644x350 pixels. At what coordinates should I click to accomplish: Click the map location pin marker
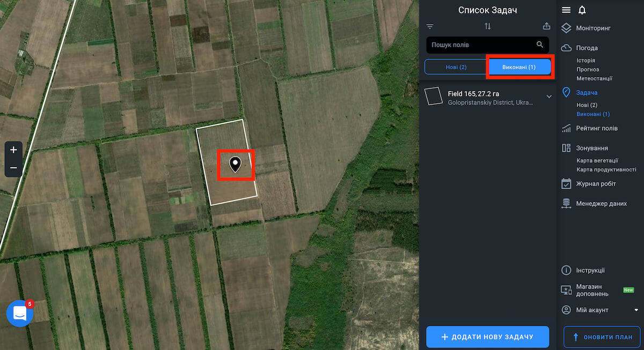click(x=235, y=164)
